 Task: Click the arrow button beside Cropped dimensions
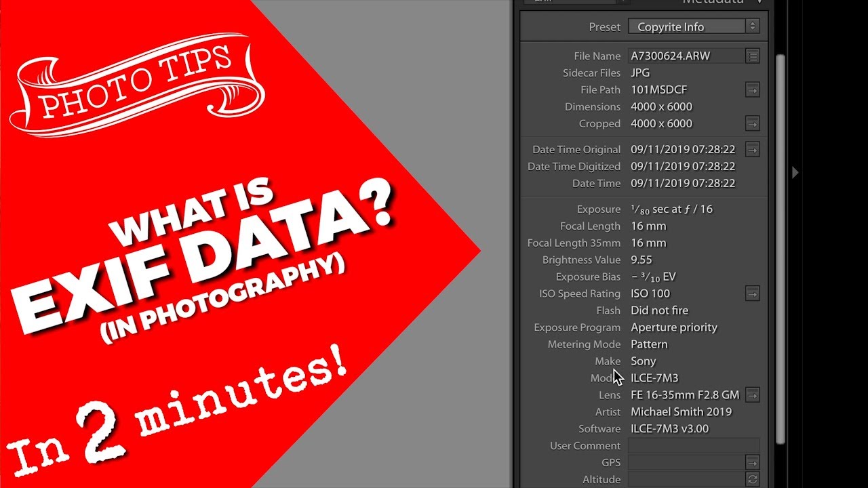point(752,123)
